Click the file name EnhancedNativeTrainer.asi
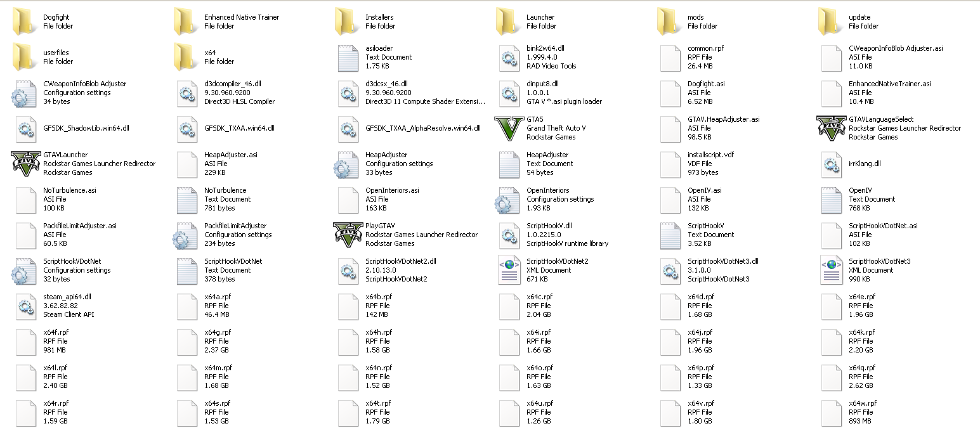Screen dimensions: 980x433 click(890, 84)
